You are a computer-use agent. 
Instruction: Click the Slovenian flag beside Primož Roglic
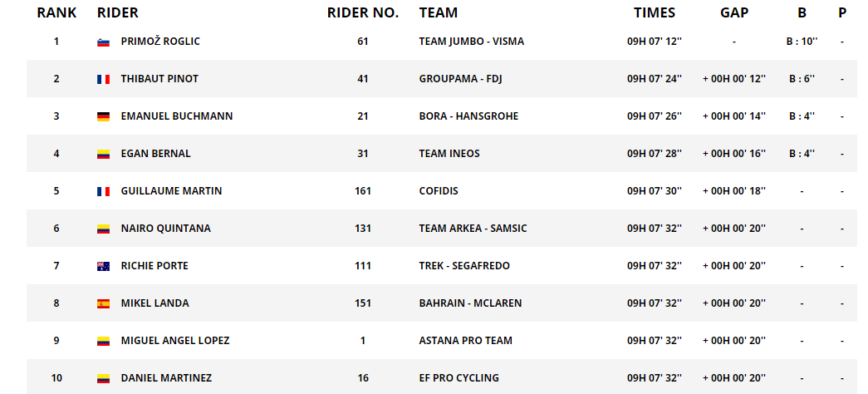point(103,42)
